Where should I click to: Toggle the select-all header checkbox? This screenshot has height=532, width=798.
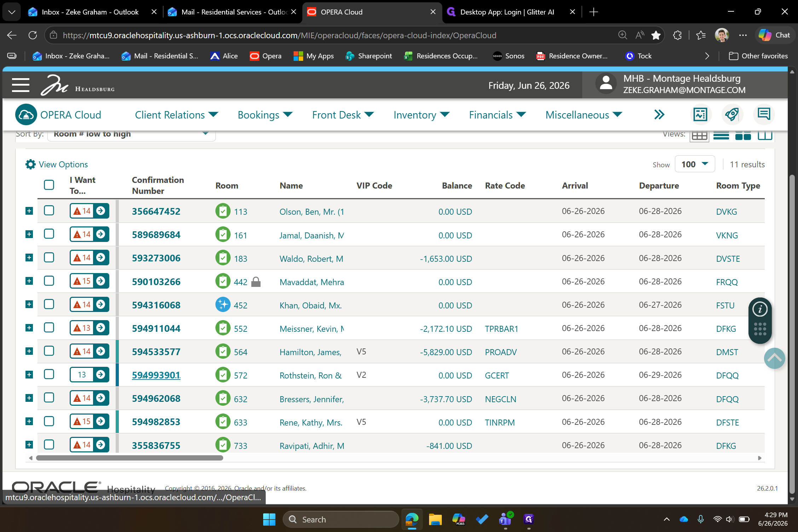click(x=49, y=185)
